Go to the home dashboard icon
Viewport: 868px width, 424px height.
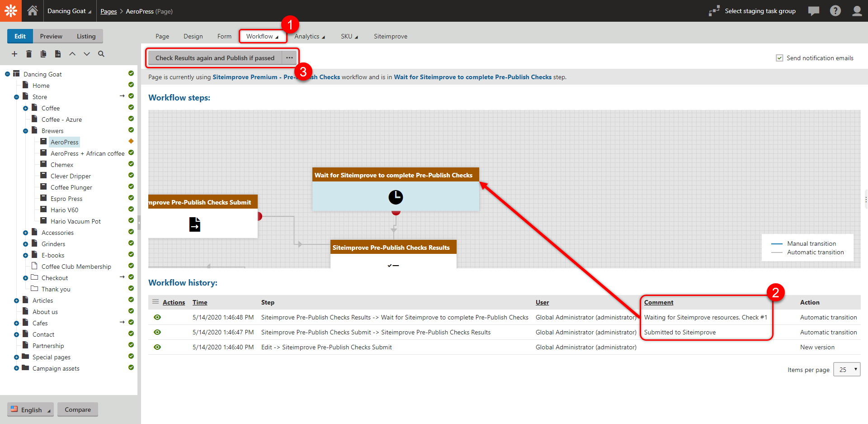pyautogui.click(x=33, y=10)
